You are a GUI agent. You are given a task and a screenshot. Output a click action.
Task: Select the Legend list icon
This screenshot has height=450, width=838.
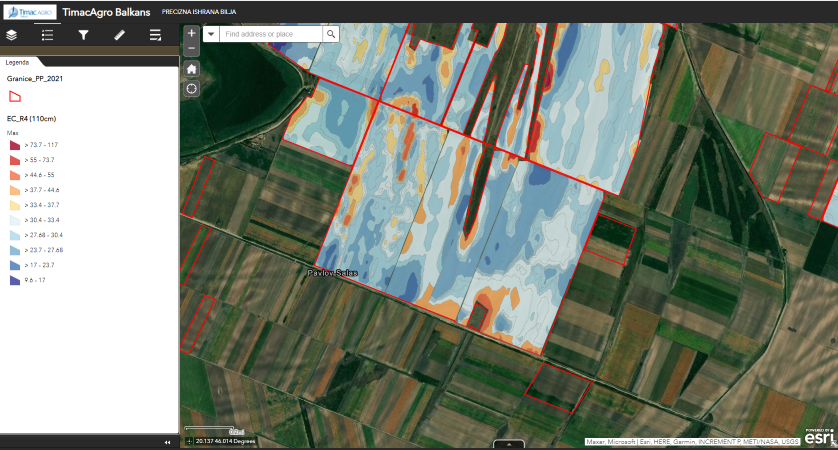pyautogui.click(x=47, y=35)
